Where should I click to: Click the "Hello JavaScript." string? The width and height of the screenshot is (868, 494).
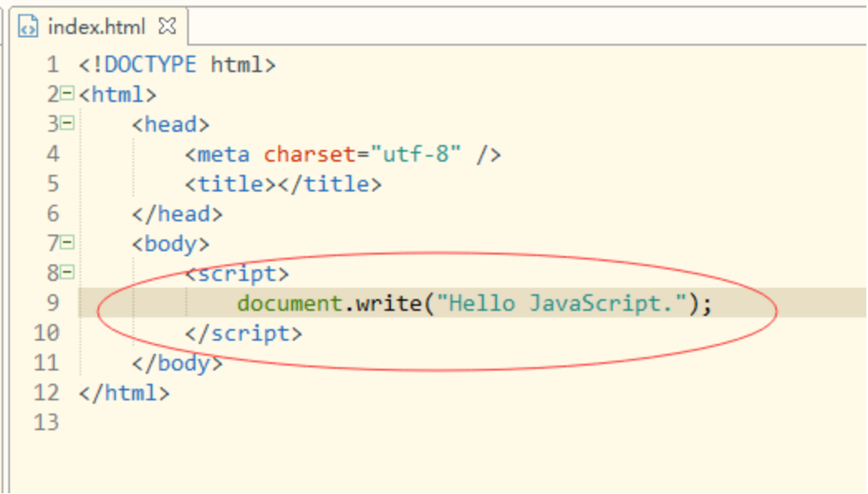coord(562,303)
